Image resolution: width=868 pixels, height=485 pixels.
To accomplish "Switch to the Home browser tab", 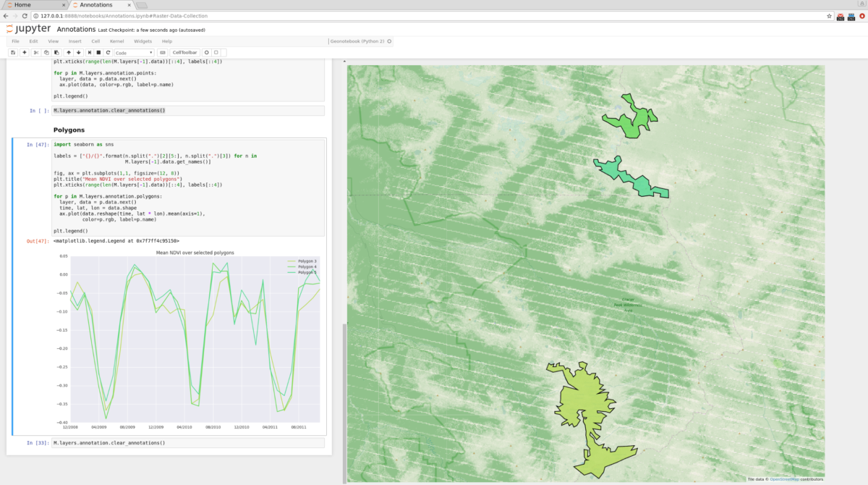I will (29, 4).
